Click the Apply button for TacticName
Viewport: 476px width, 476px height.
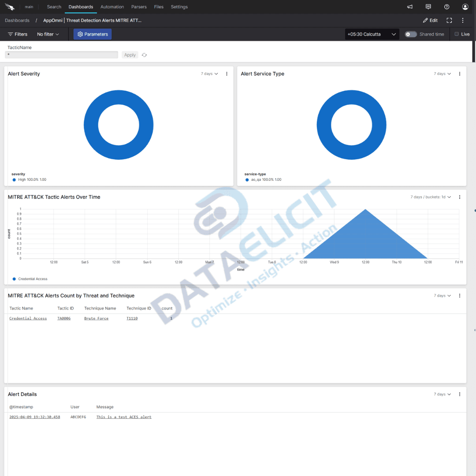tap(130, 55)
